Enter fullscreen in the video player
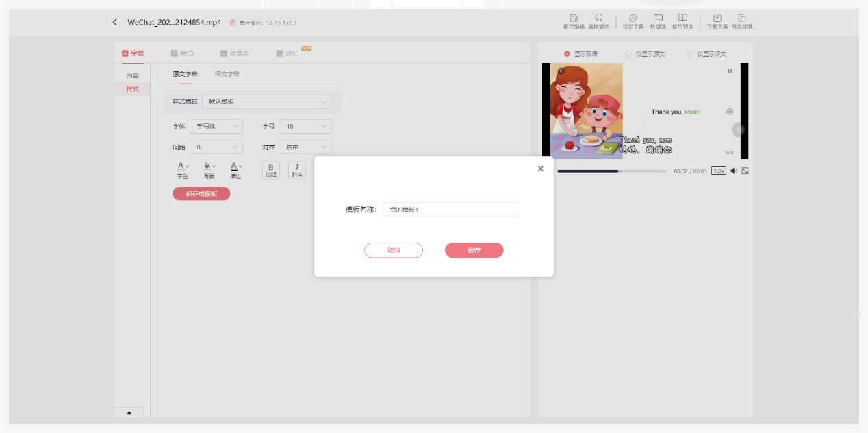Viewport: 868px width, 433px height. click(745, 171)
